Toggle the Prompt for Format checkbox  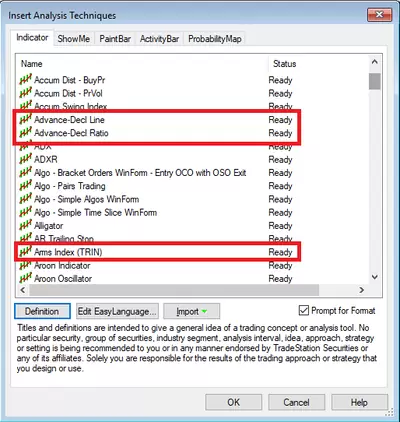point(304,311)
